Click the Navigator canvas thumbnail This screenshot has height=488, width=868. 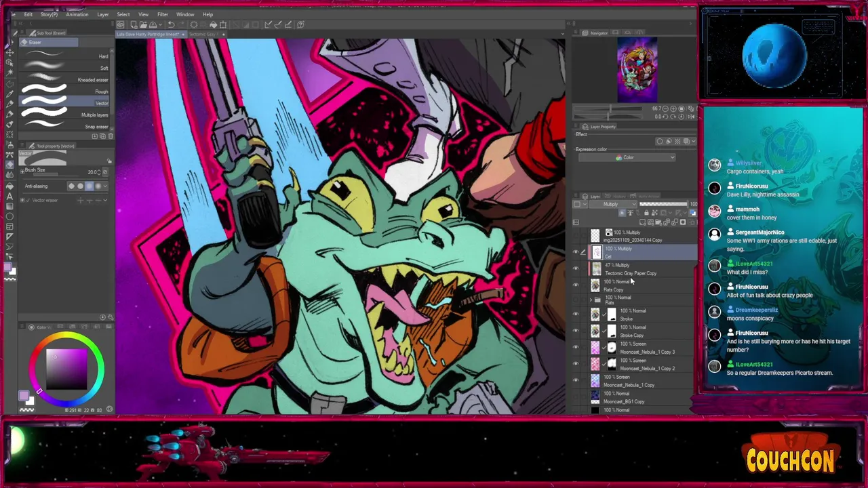coord(637,70)
